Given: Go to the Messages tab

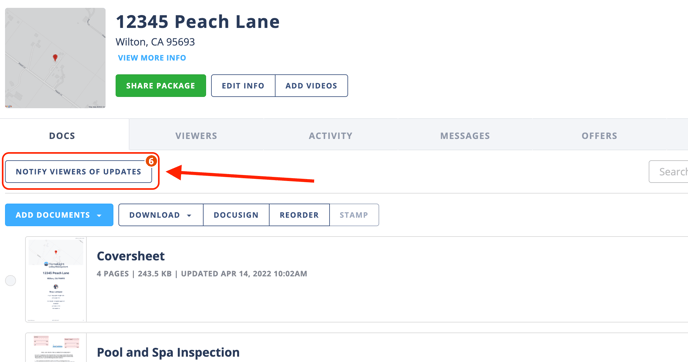Looking at the screenshot, I should click(x=465, y=136).
